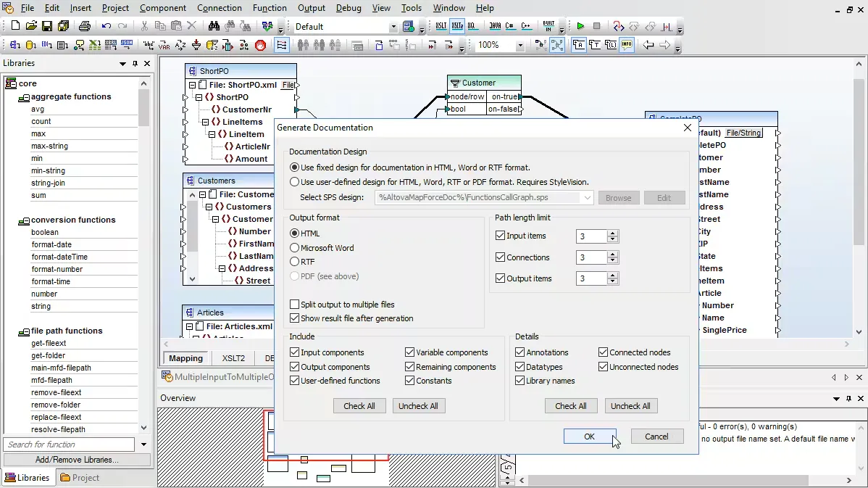Click Uncheck All under the Details section

(x=630, y=406)
